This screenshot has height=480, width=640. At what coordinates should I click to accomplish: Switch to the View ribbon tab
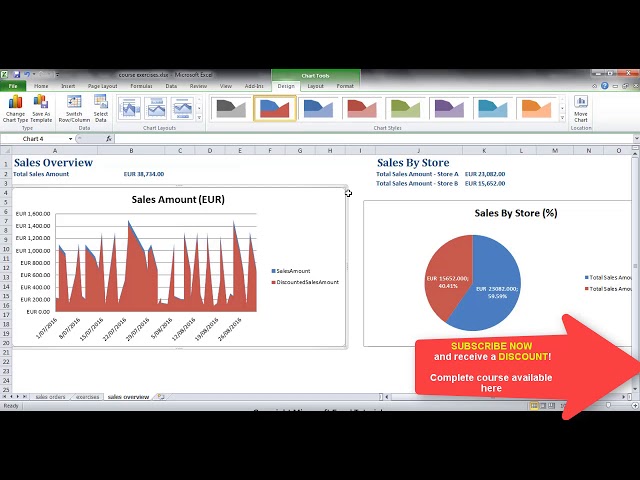pyautogui.click(x=226, y=86)
